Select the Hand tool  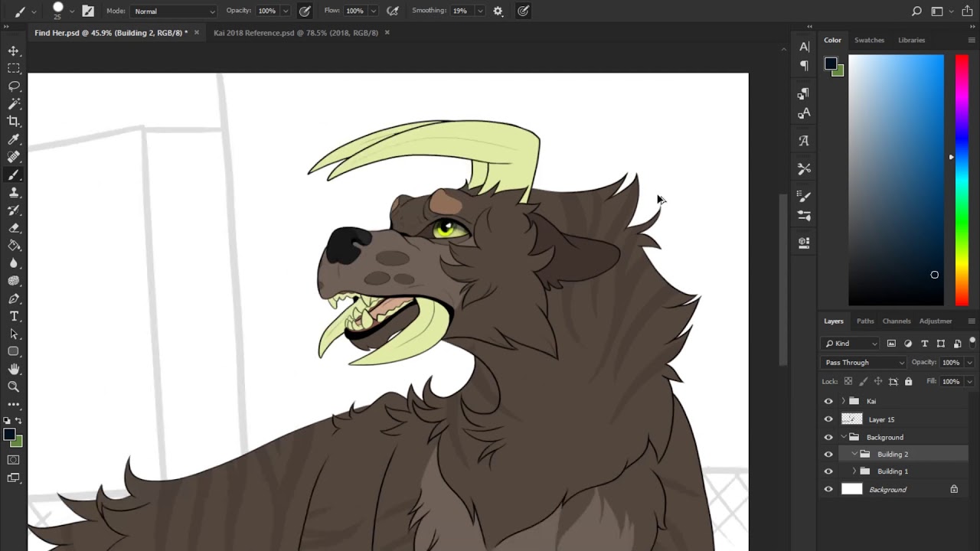pyautogui.click(x=14, y=369)
